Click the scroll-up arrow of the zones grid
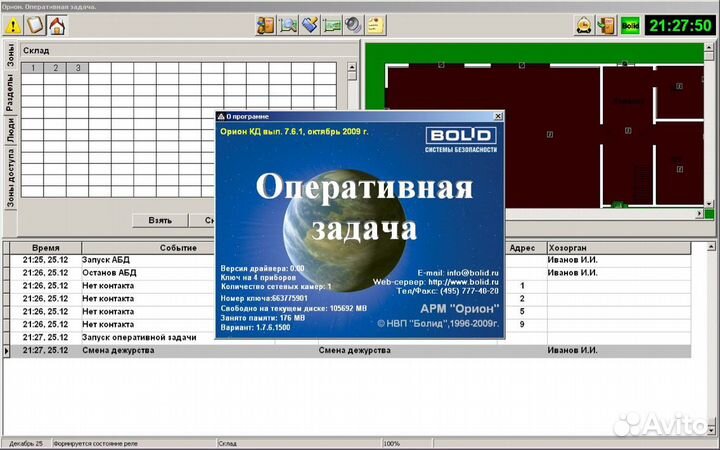This screenshot has width=720, height=450. 352,67
